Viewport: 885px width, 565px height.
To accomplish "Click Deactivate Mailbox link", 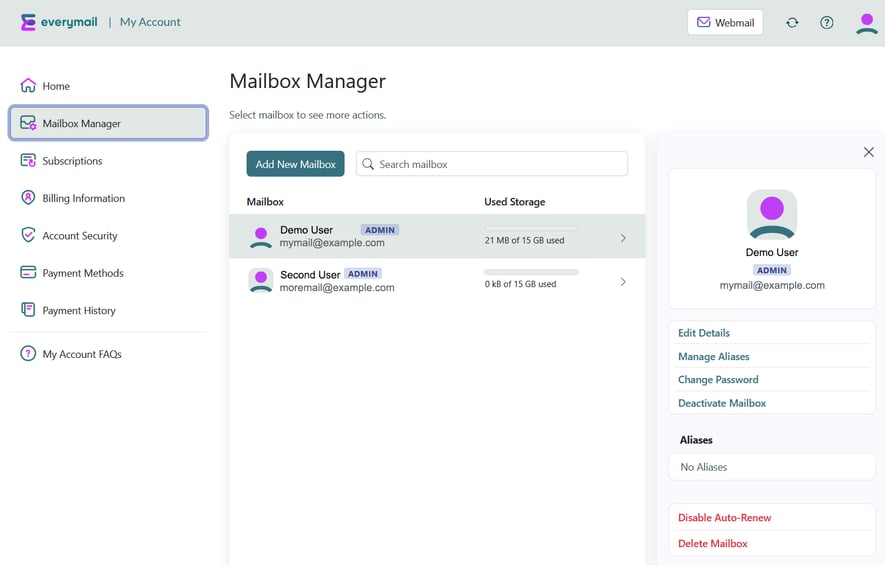I will click(722, 403).
